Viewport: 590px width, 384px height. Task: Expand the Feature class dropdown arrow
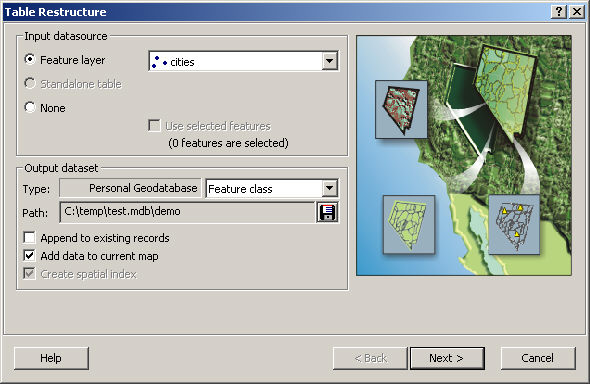tap(329, 188)
